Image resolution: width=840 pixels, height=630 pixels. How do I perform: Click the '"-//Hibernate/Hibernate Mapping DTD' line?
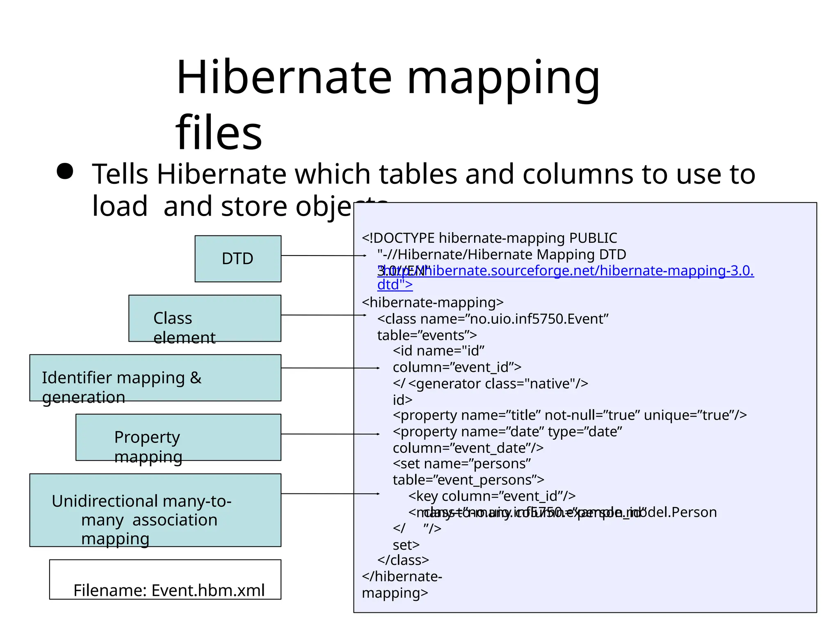coord(502,254)
